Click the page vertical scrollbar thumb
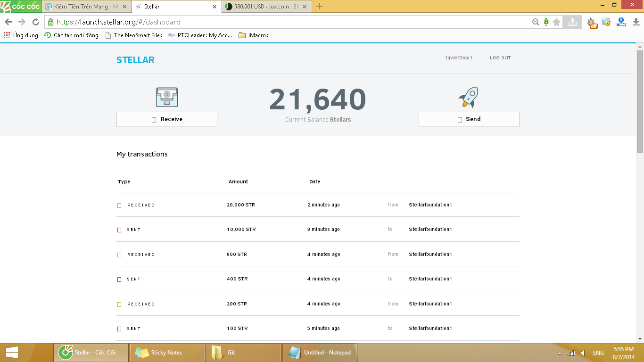 click(x=640, y=101)
